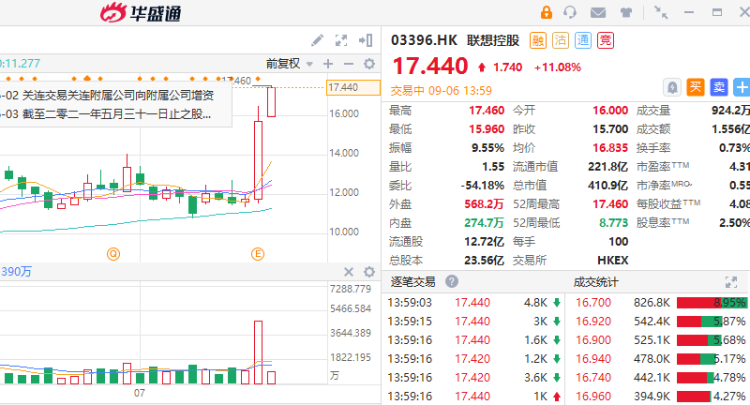Screen dimensions: 750x405
Task: Click the 流通市值 value 221.8亿
Action: [x=607, y=167]
